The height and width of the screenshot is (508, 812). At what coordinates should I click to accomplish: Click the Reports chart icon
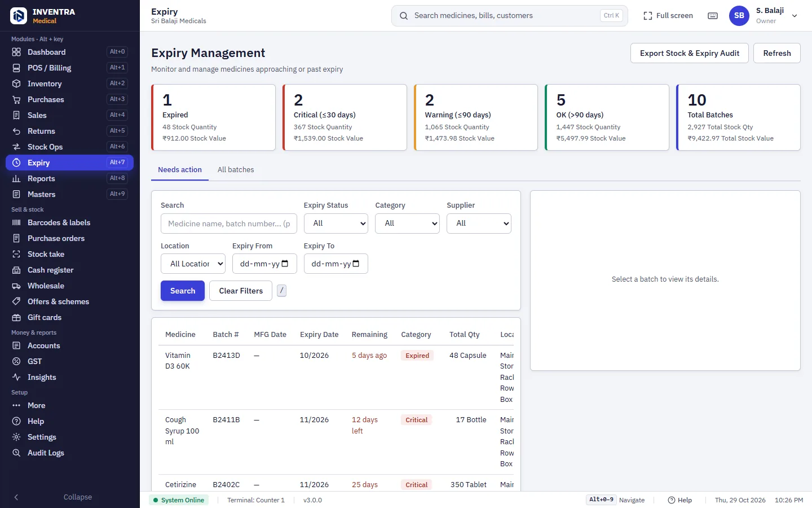tap(16, 178)
